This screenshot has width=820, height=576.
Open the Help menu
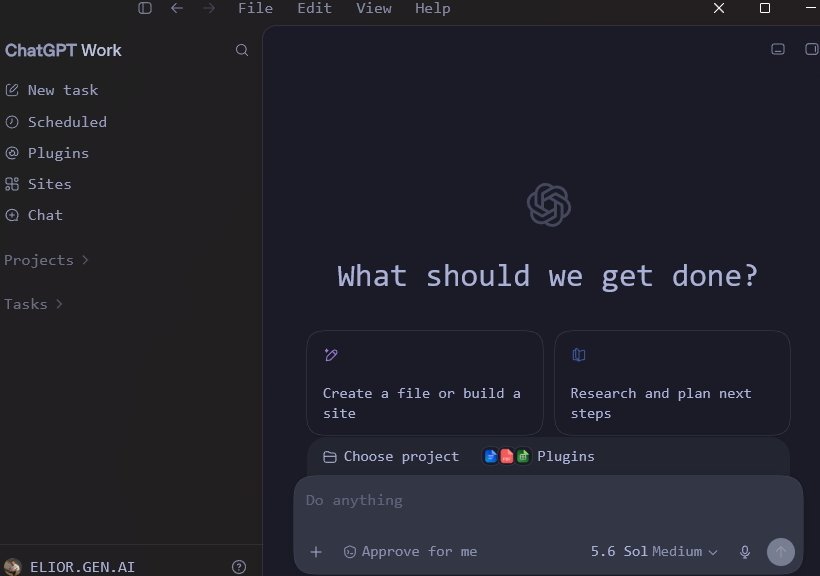pyautogui.click(x=432, y=8)
